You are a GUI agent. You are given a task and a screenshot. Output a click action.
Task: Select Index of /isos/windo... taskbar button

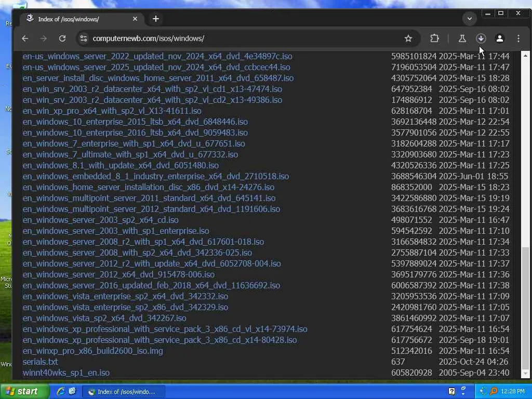click(x=123, y=392)
